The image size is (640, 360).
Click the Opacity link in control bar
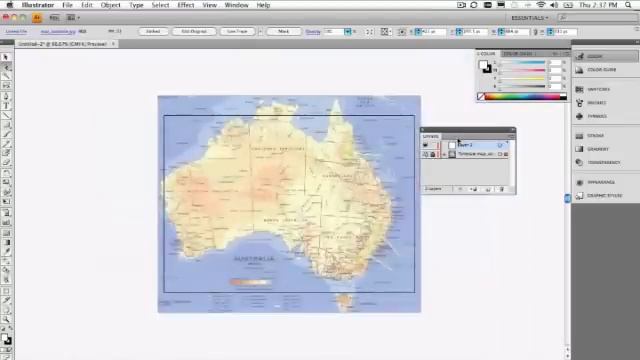point(313,31)
